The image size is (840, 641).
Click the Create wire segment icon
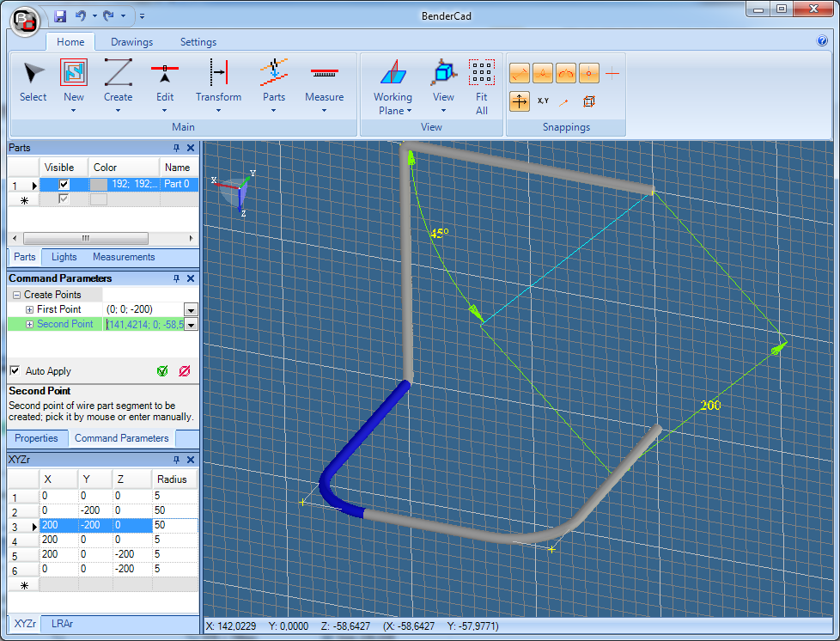tap(118, 72)
